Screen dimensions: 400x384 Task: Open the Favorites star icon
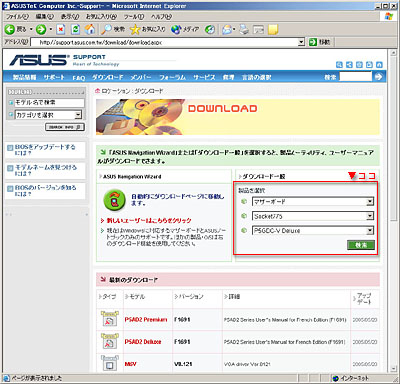click(135, 30)
